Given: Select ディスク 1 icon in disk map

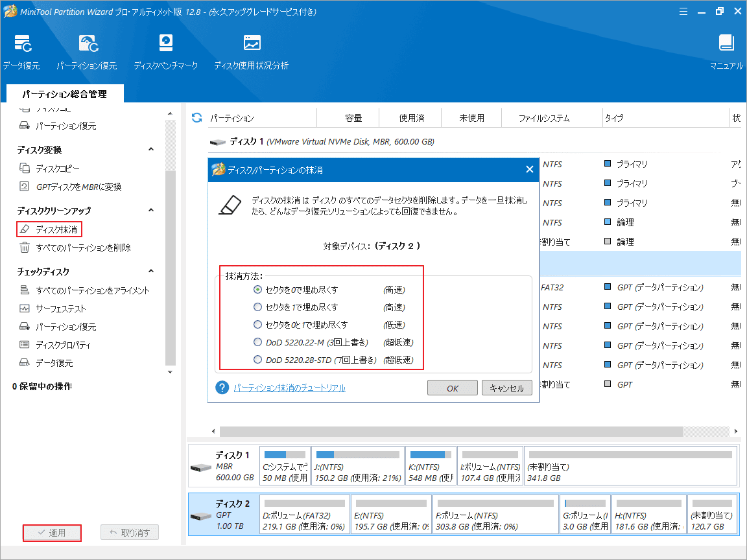Looking at the screenshot, I should click(x=200, y=467).
